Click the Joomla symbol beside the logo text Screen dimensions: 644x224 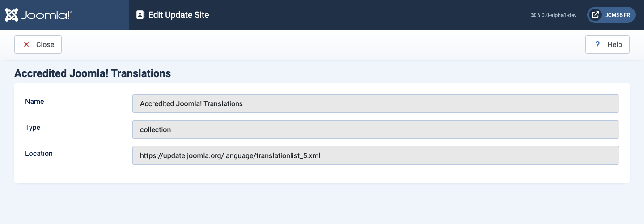pyautogui.click(x=12, y=15)
